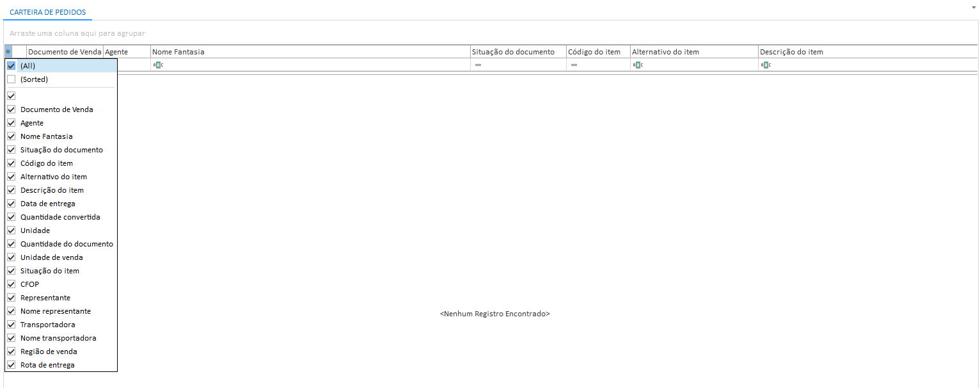Toggle Unidade de venda column checkbox
This screenshot has width=980, height=388.
click(x=11, y=257)
